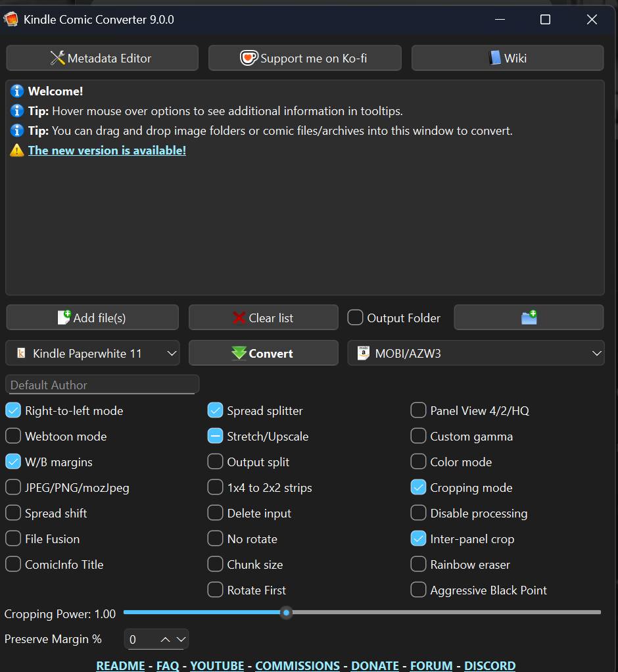The width and height of the screenshot is (618, 672).
Task: Click the Kindle device icon in profile selector
Action: point(21,353)
